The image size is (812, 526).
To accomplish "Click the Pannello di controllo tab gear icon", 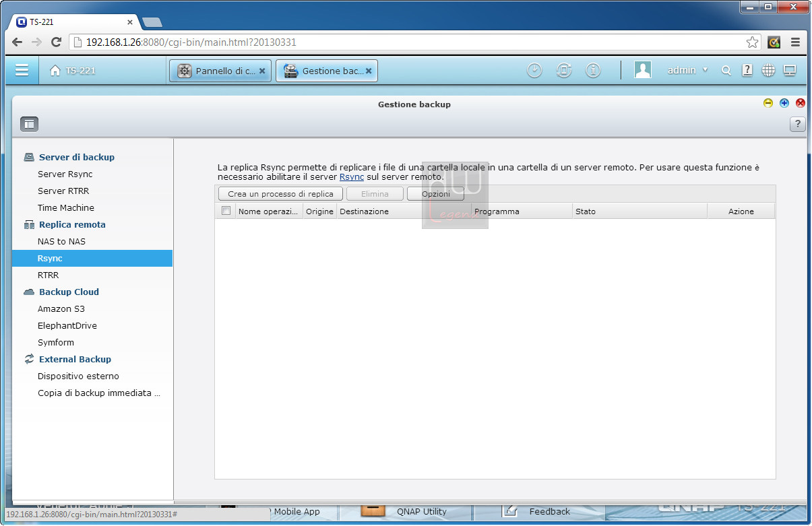I will (x=184, y=71).
